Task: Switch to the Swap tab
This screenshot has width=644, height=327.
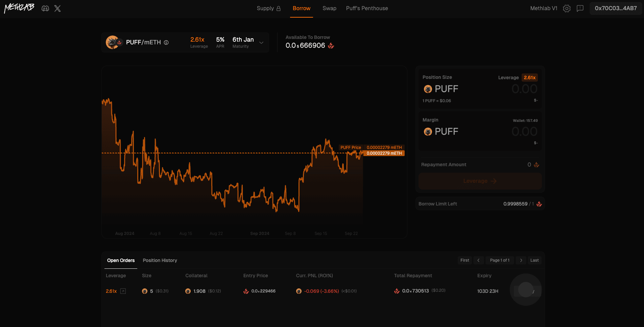Action: click(x=329, y=8)
